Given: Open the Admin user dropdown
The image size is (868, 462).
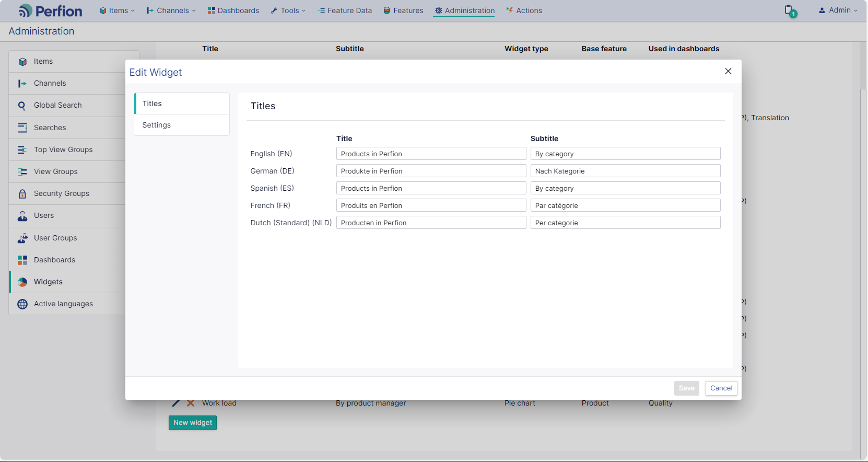Looking at the screenshot, I should click(x=838, y=10).
